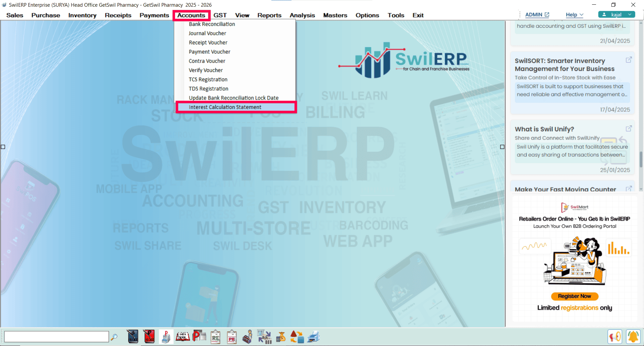The height and width of the screenshot is (346, 644).
Task: Open the Reports menu
Action: pos(269,15)
